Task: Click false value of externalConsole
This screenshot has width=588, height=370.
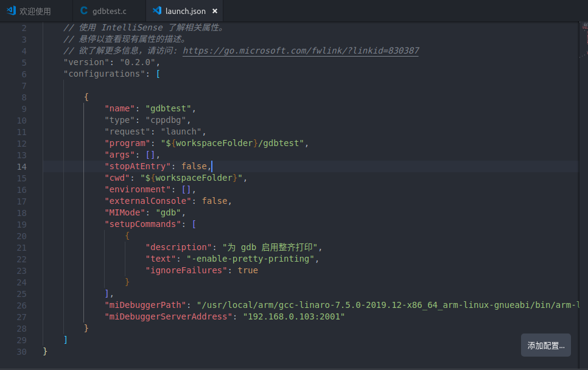Action: point(214,201)
